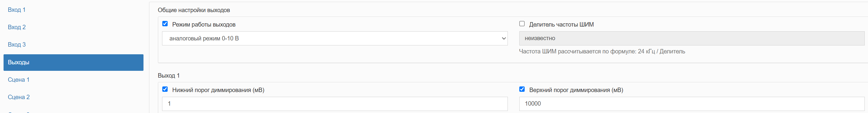Open the Вход 1 section
The width and height of the screenshot is (868, 113).
17,10
